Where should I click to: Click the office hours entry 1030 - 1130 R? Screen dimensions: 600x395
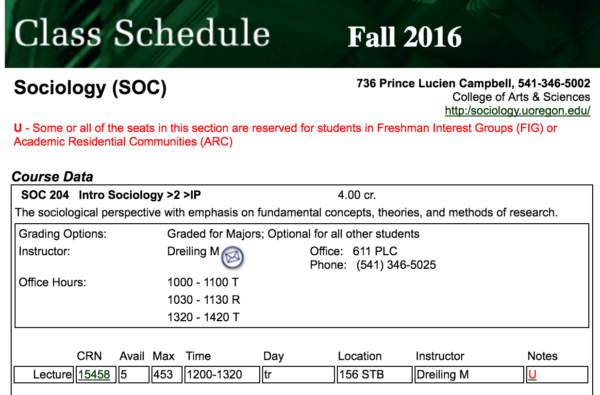[204, 300]
